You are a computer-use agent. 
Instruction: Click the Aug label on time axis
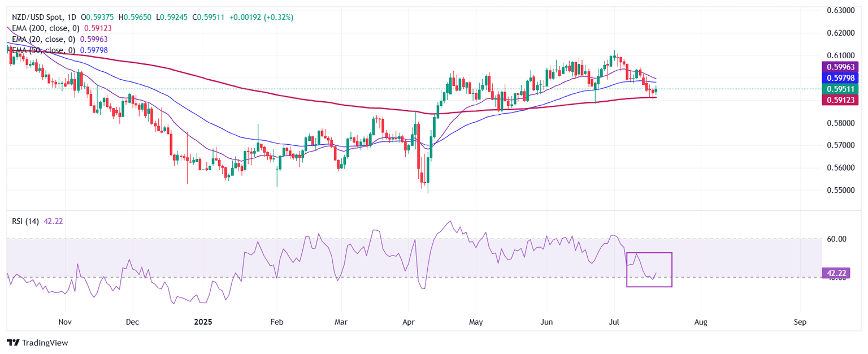tap(700, 322)
